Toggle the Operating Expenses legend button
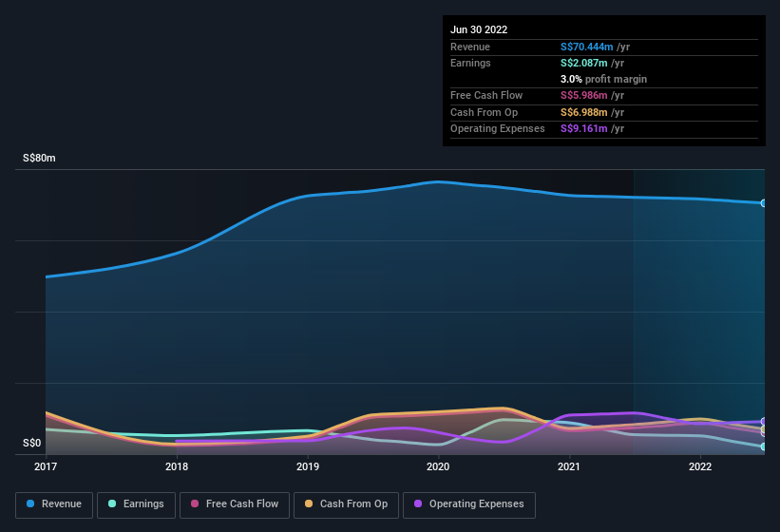Screen dimensions: 780x532 tap(468, 504)
